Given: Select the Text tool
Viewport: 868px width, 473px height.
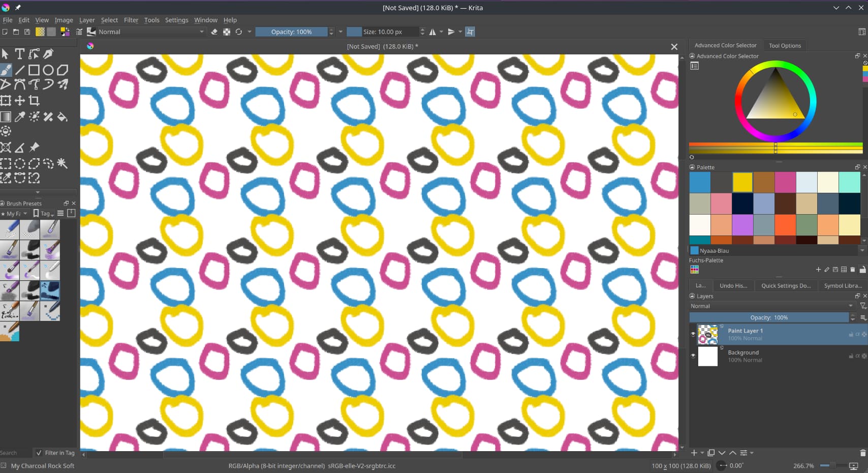Looking at the screenshot, I should coord(19,54).
